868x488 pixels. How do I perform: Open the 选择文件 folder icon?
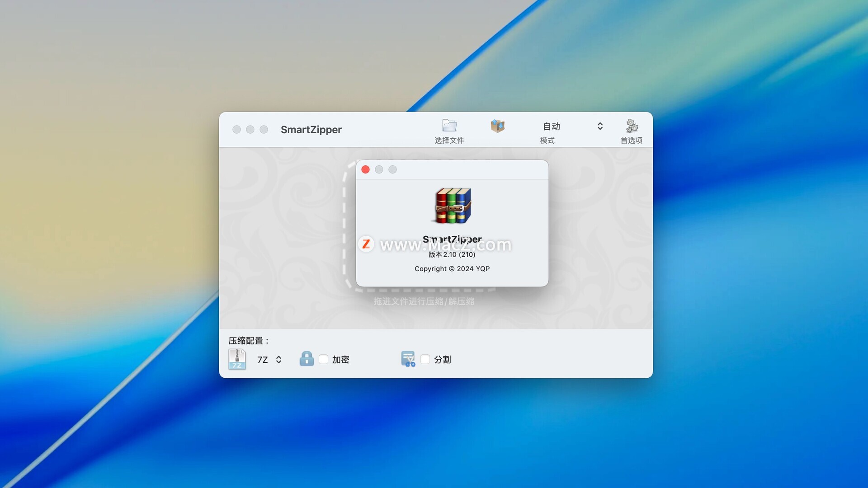point(449,125)
